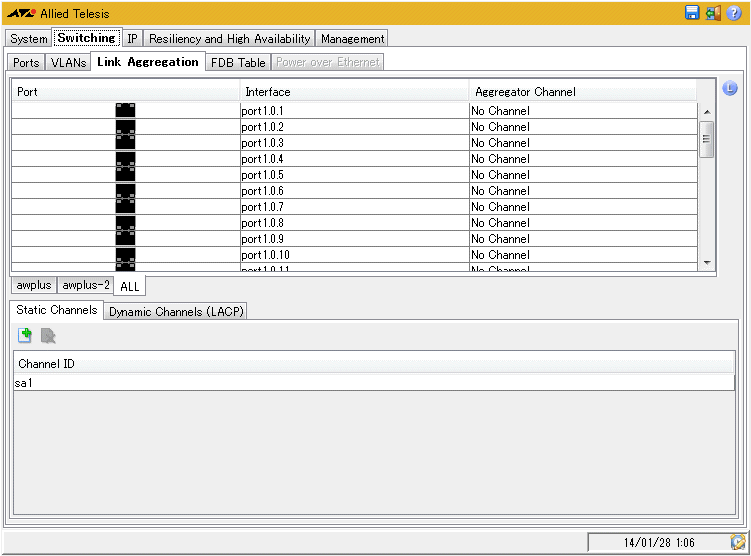Viewport: 751px width, 556px height.
Task: Sort by the Interface column header
Action: tap(355, 92)
